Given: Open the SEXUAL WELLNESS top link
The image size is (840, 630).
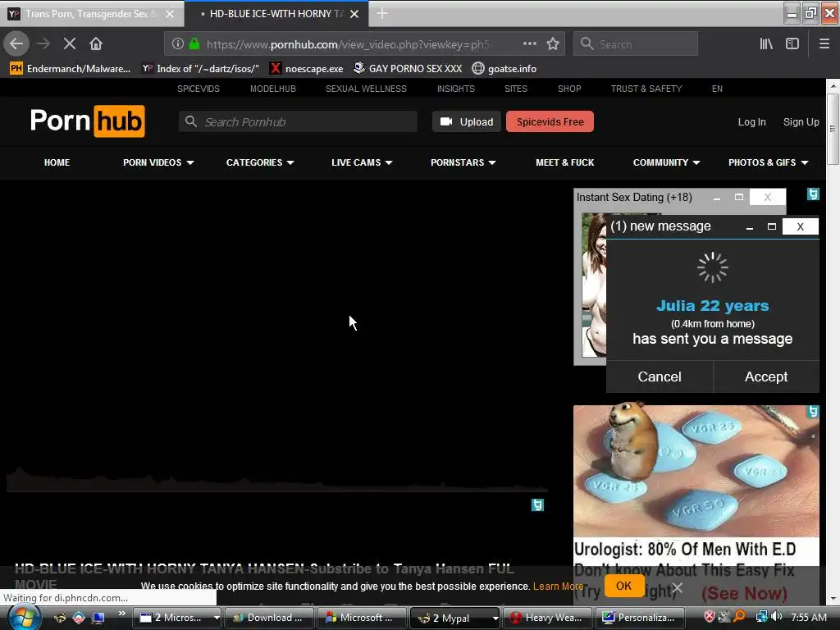Looking at the screenshot, I should [x=366, y=89].
